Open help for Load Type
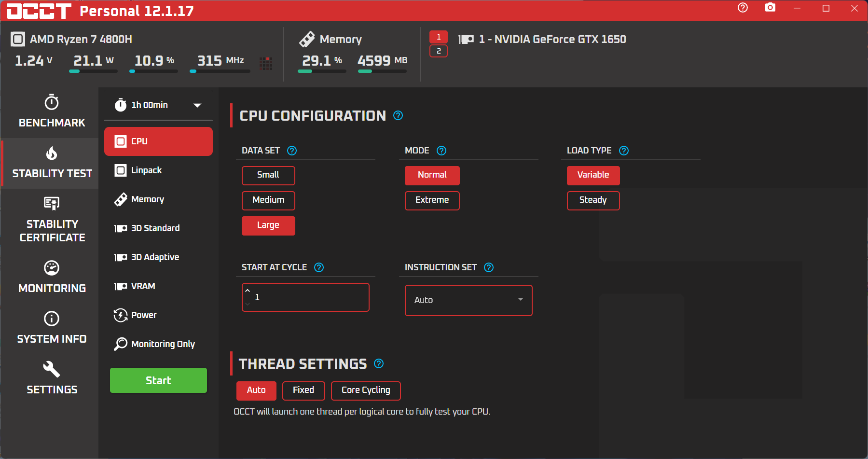The image size is (868, 459). coord(624,151)
